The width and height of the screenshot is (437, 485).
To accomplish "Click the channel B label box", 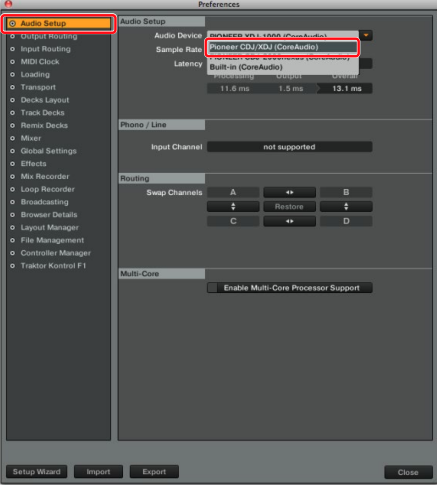I will (x=346, y=192).
